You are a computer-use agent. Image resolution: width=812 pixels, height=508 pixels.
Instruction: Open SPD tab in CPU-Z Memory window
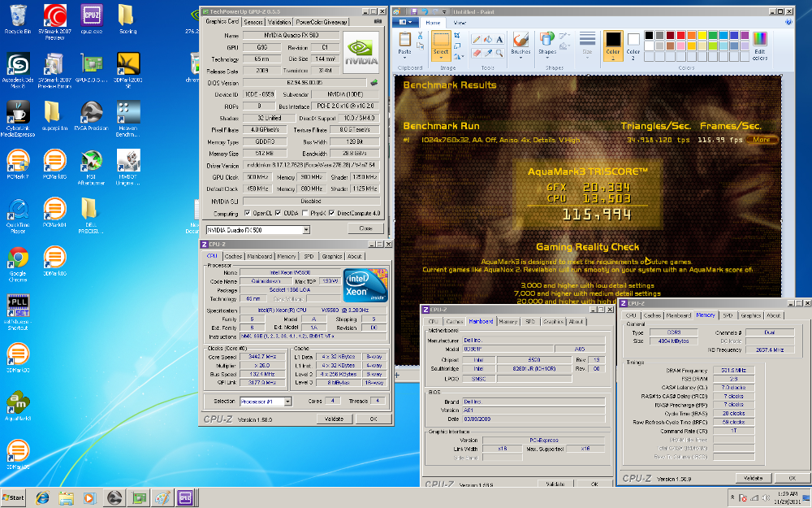[728, 315]
